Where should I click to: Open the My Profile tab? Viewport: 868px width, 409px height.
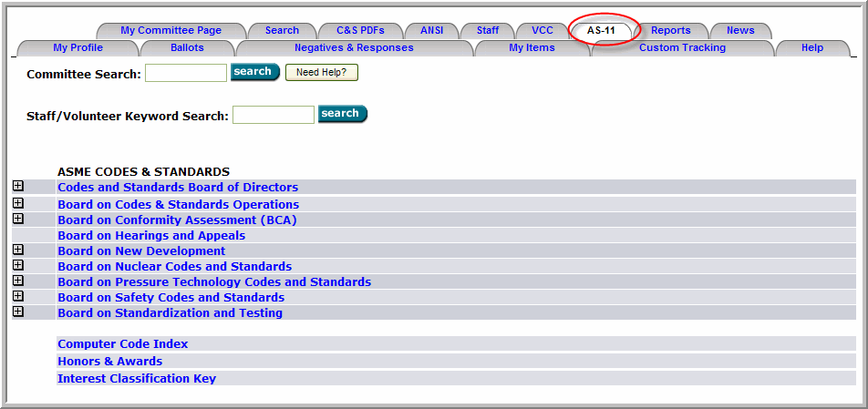coord(78,48)
